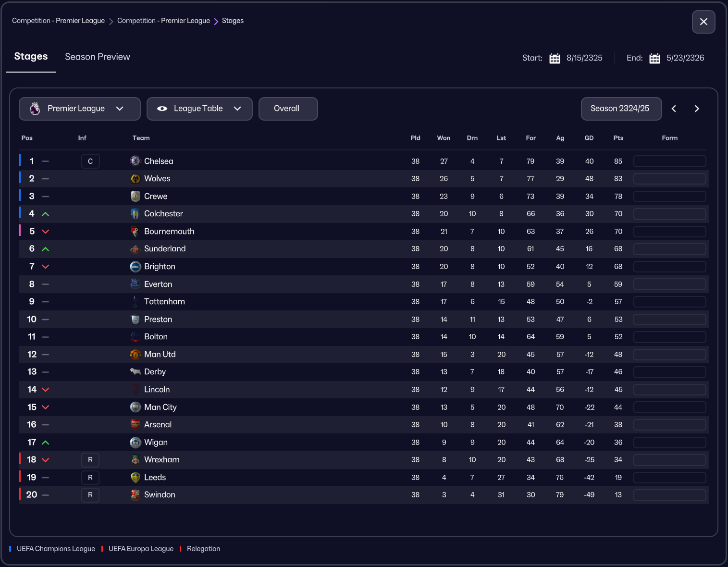
Task: Click the Chelsea club badge
Action: [136, 161]
